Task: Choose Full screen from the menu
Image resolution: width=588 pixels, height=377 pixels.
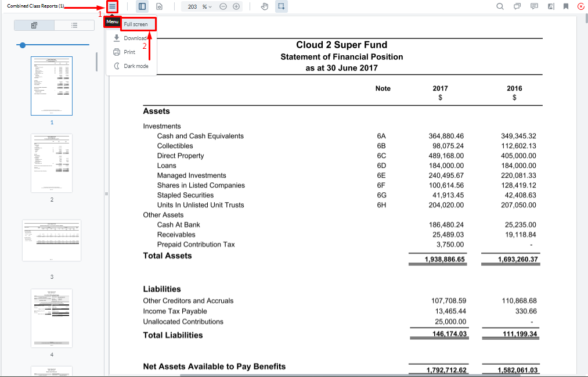Action: [136, 24]
